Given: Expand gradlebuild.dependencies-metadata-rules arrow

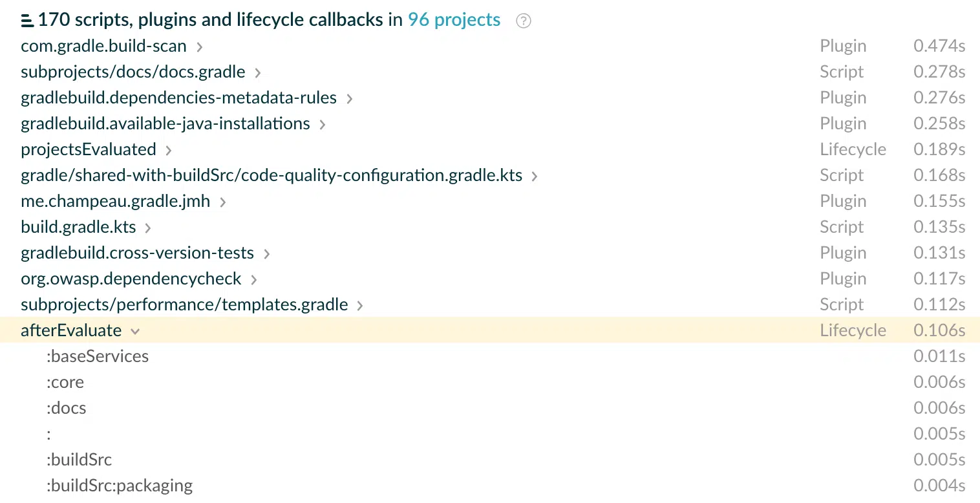Looking at the screenshot, I should [350, 98].
